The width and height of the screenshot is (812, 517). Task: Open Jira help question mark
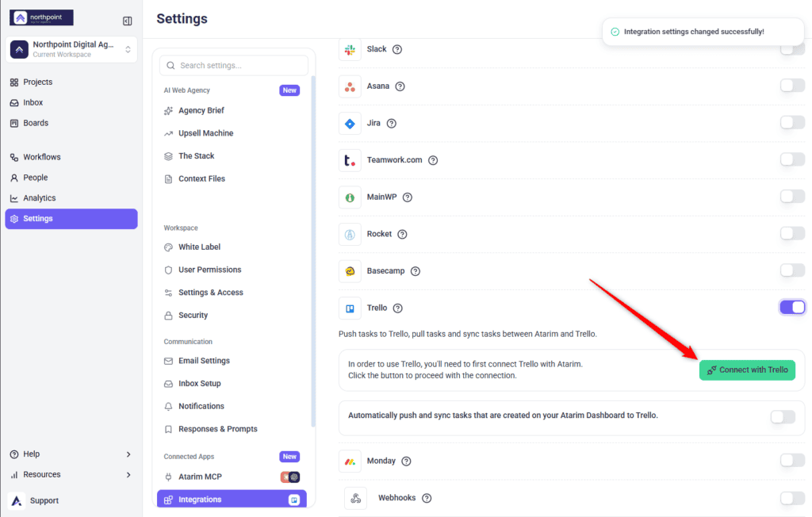pyautogui.click(x=392, y=123)
